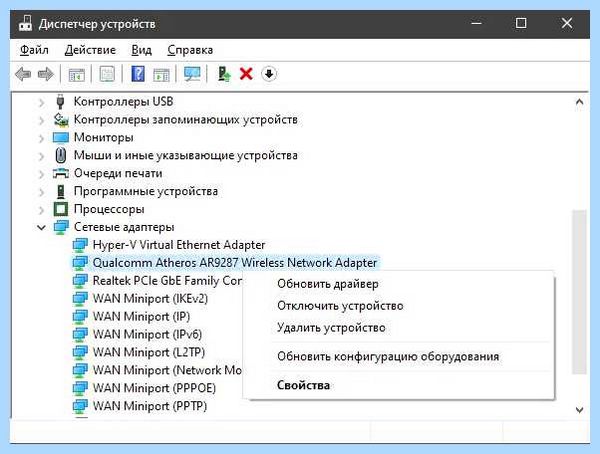This screenshot has width=600, height=454.
Task: Open the Справка menu
Action: pos(190,50)
